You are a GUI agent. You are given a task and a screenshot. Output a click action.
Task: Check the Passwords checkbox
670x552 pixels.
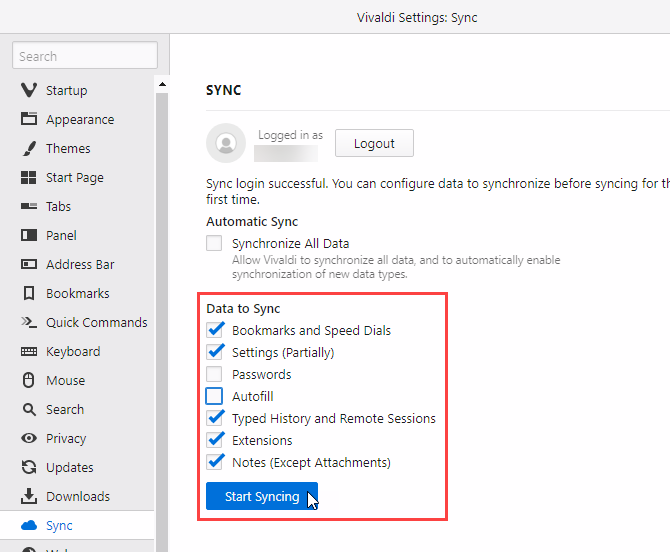(214, 374)
